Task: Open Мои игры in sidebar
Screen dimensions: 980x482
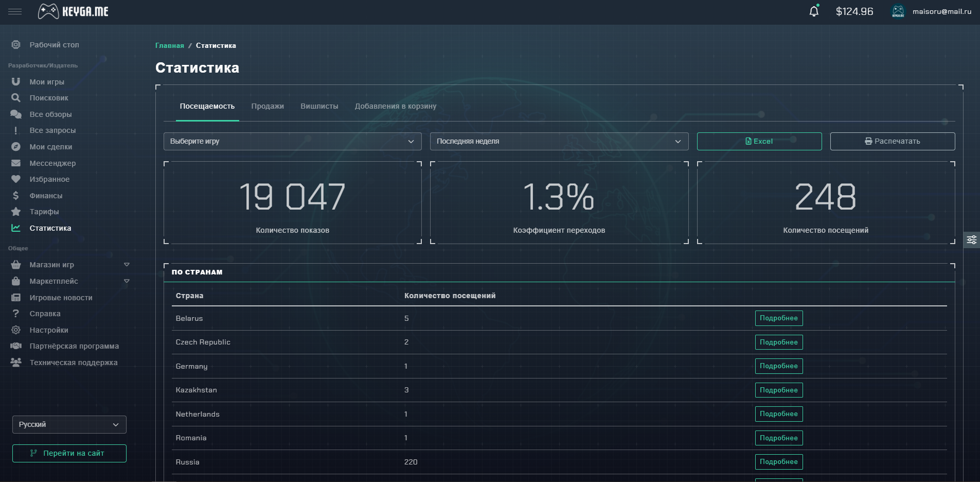Action: (47, 82)
